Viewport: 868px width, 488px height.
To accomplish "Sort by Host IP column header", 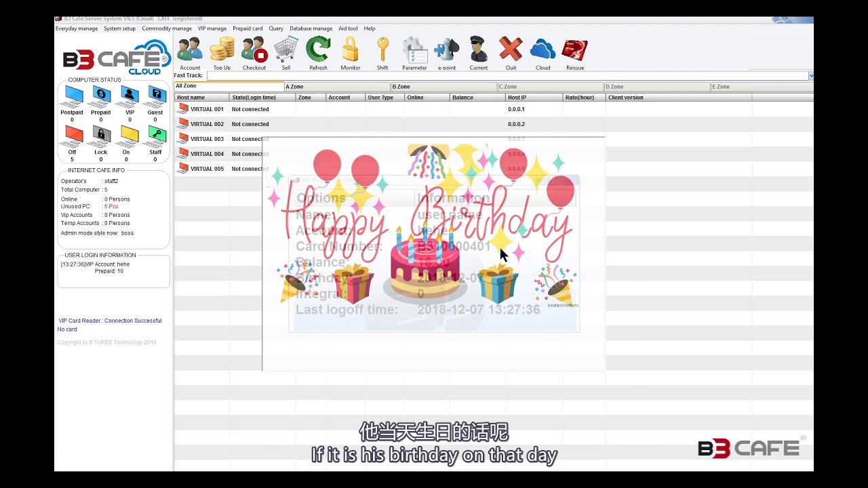I will click(534, 98).
